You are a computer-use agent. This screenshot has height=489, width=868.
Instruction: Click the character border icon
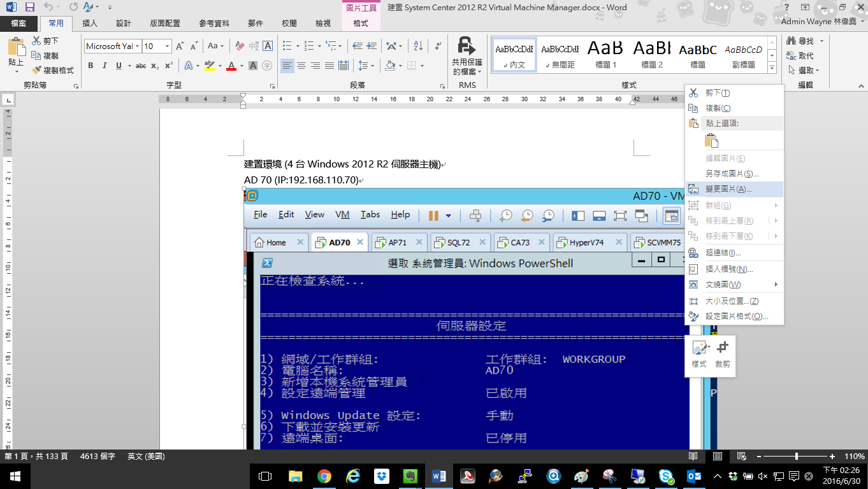(268, 46)
